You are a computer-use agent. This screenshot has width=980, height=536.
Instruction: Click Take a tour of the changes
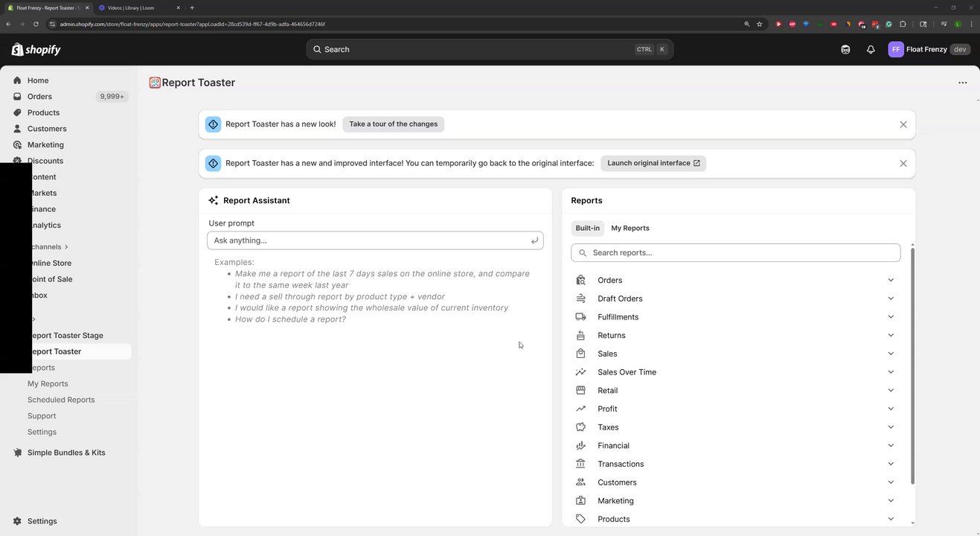(393, 124)
